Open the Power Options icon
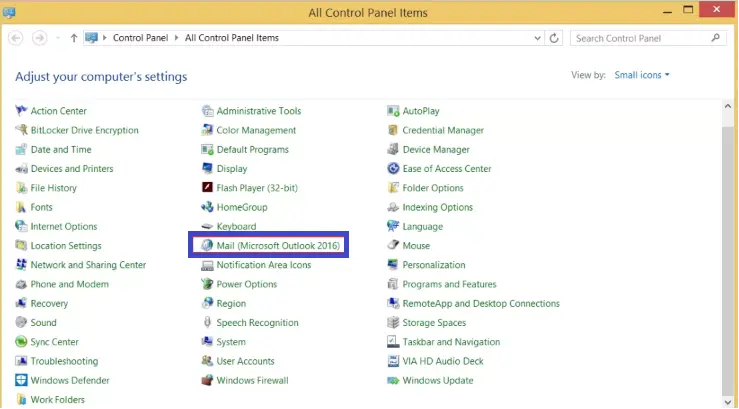This screenshot has width=739, height=409. 207,284
